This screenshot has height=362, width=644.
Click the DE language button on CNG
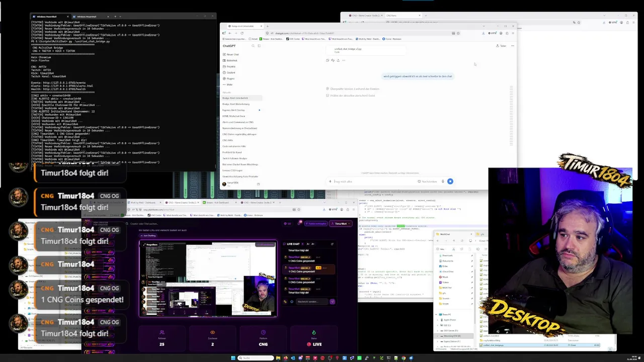(x=287, y=224)
